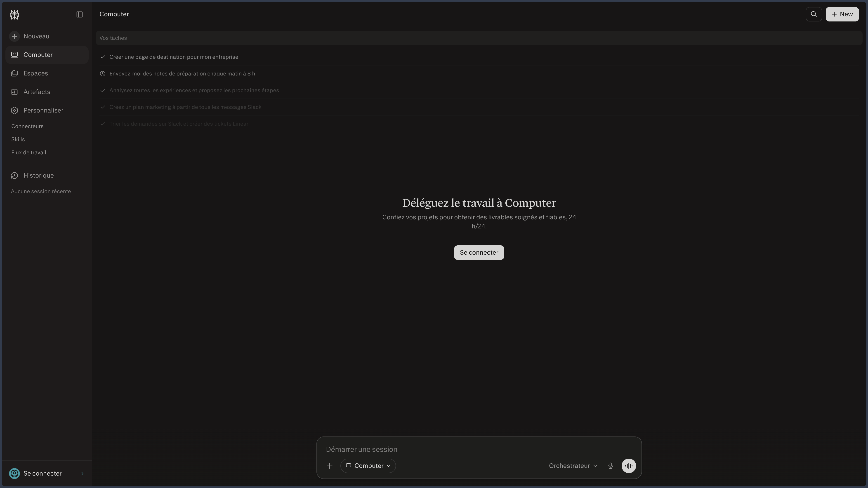Click the Démarrer une session input field
The height and width of the screenshot is (488, 868).
479,449
